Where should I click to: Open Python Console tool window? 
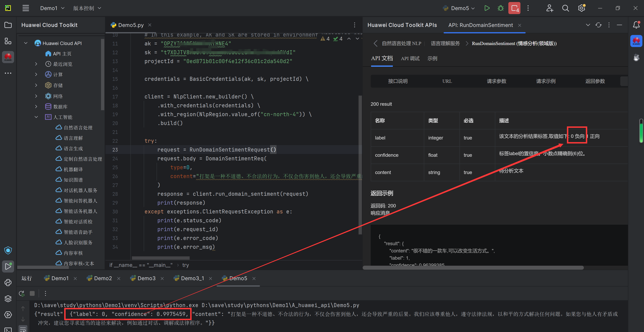coord(8,282)
